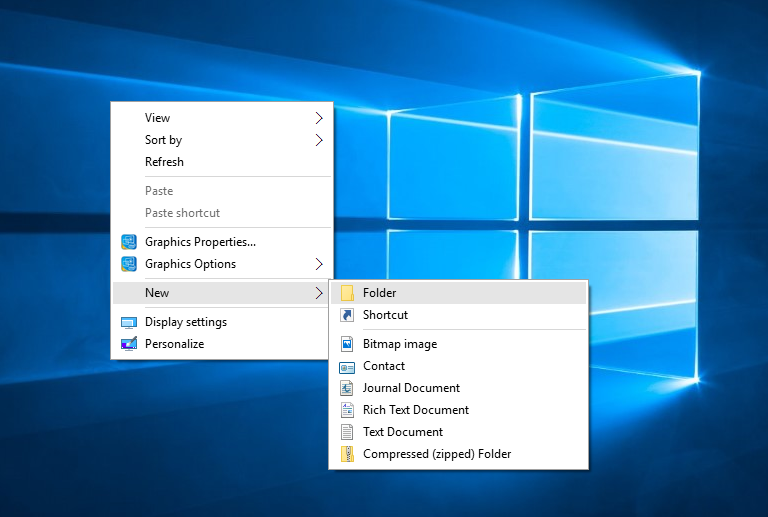Select Refresh from context menu
Image resolution: width=768 pixels, height=517 pixels.
[222, 162]
